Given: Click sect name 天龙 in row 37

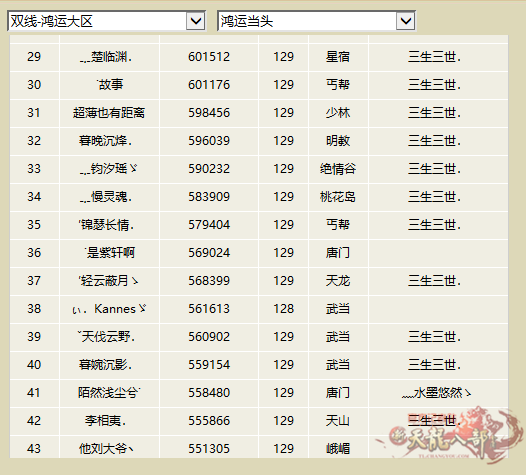Looking at the screenshot, I should tap(338, 281).
